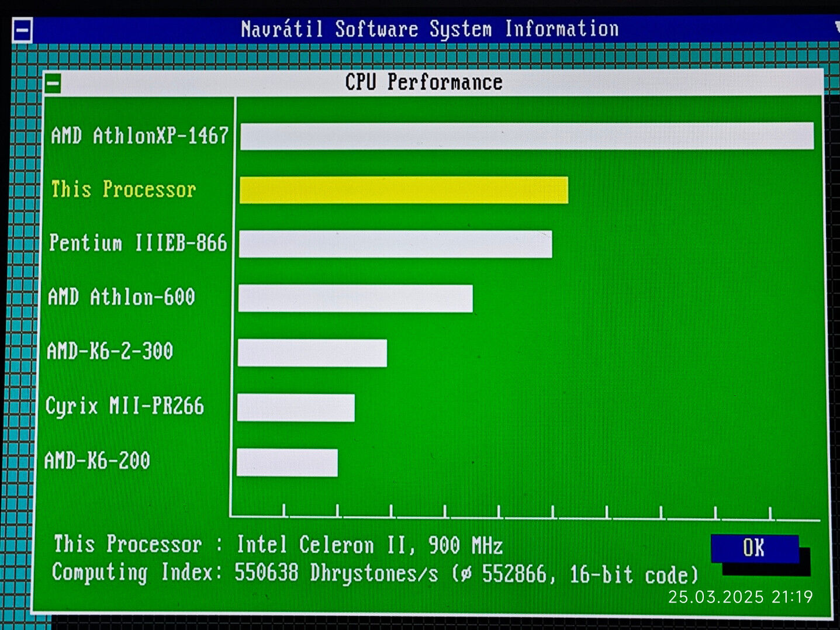Click the AMD AthlonXP-1467 performance bar
Screen dimensions: 840x630
coord(527,136)
